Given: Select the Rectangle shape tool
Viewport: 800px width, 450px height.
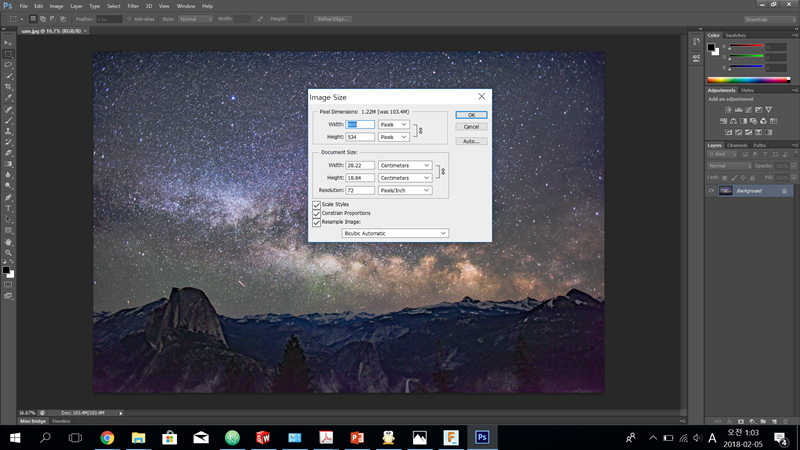Looking at the screenshot, I should point(8,231).
